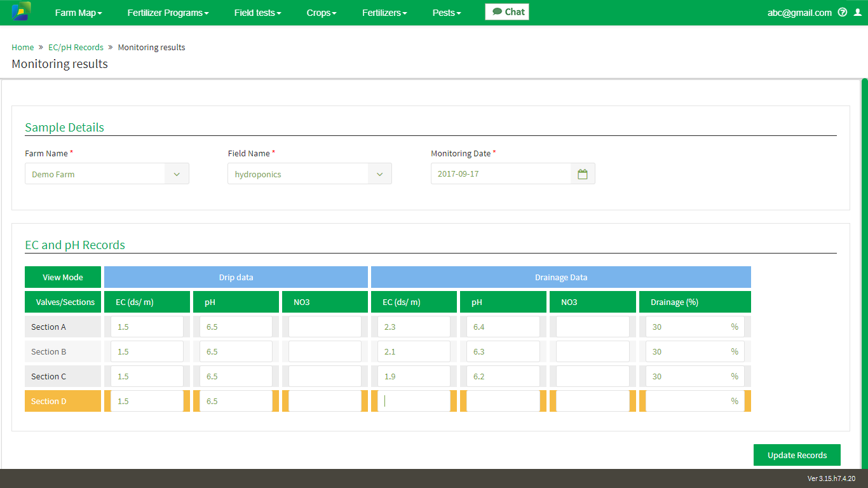868x488 pixels.
Task: Focus Section B Drainage percent field
Action: pyautogui.click(x=695, y=351)
